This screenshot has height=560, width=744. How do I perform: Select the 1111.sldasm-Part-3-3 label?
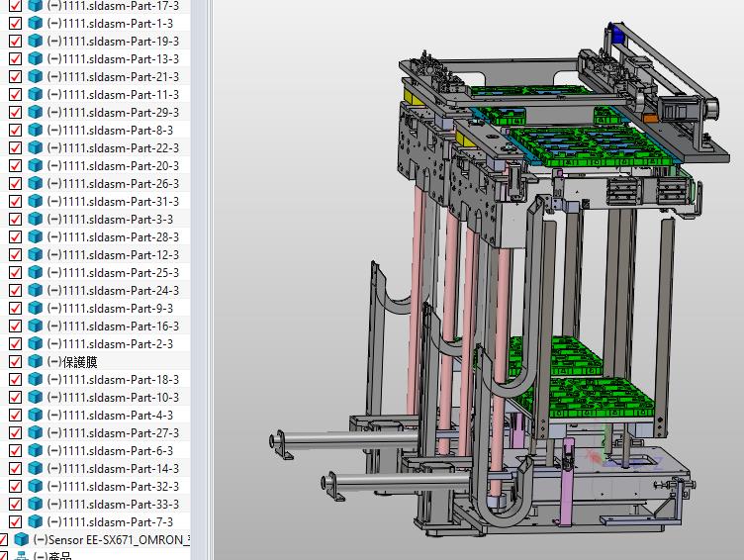110,220
